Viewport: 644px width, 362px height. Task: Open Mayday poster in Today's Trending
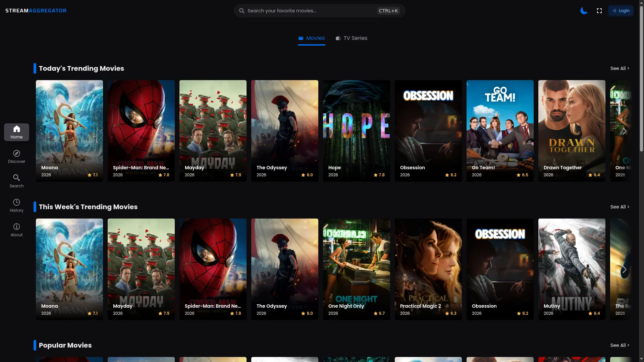point(213,131)
